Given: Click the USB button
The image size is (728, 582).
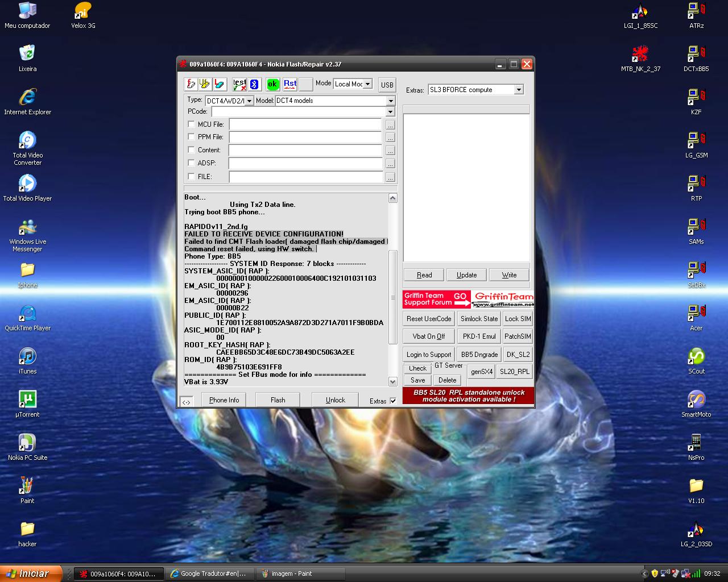Looking at the screenshot, I should click(x=387, y=85).
